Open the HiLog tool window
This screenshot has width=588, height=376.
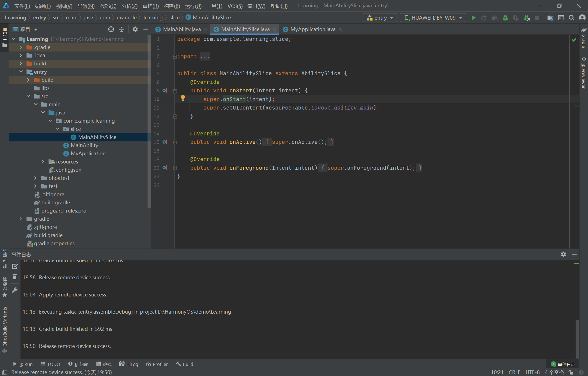coord(129,364)
